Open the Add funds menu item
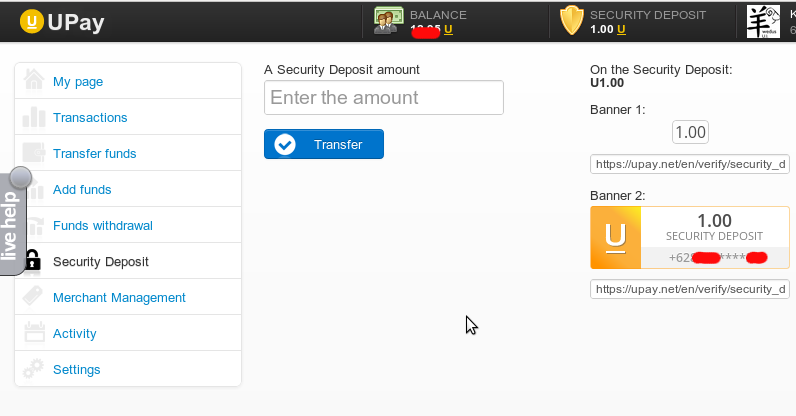Viewport: 796px width, 416px height. pyautogui.click(x=82, y=189)
